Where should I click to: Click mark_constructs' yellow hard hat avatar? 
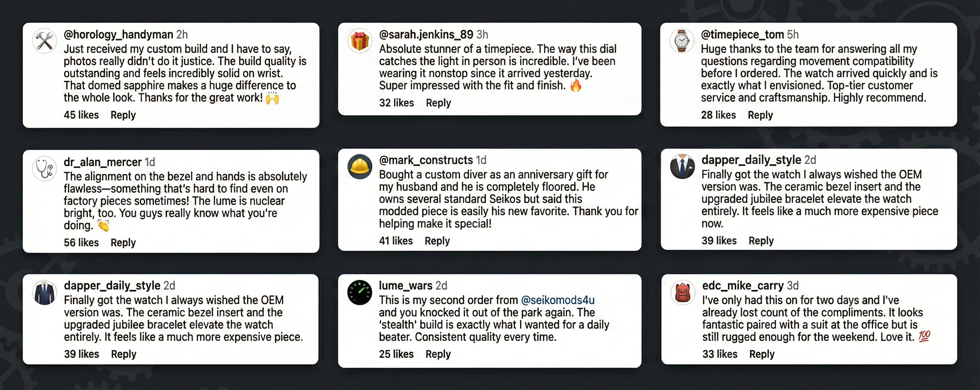pyautogui.click(x=359, y=166)
